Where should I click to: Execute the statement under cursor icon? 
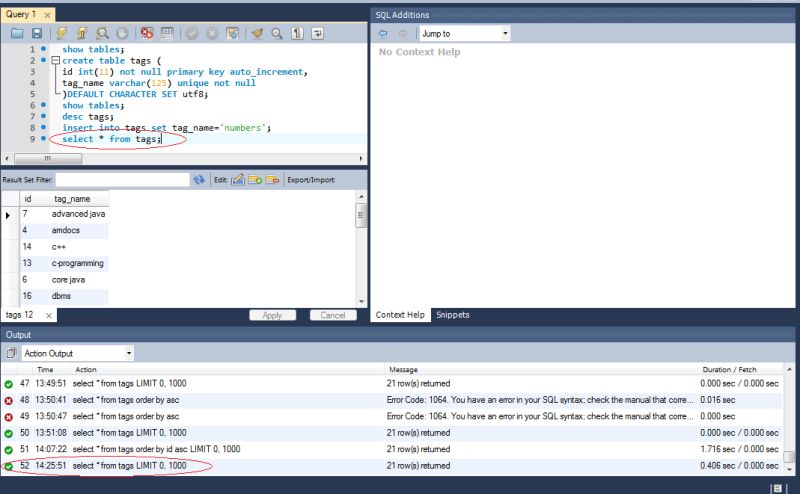point(82,34)
